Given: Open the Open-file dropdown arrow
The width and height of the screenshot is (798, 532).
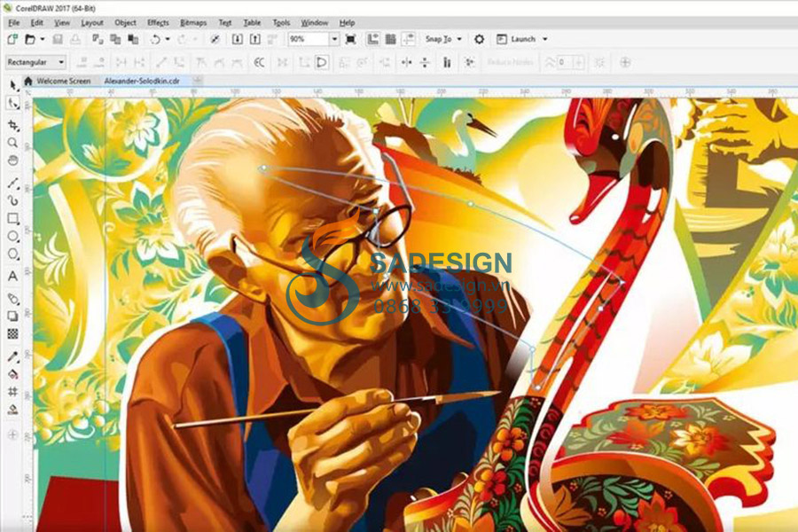Looking at the screenshot, I should pos(43,39).
